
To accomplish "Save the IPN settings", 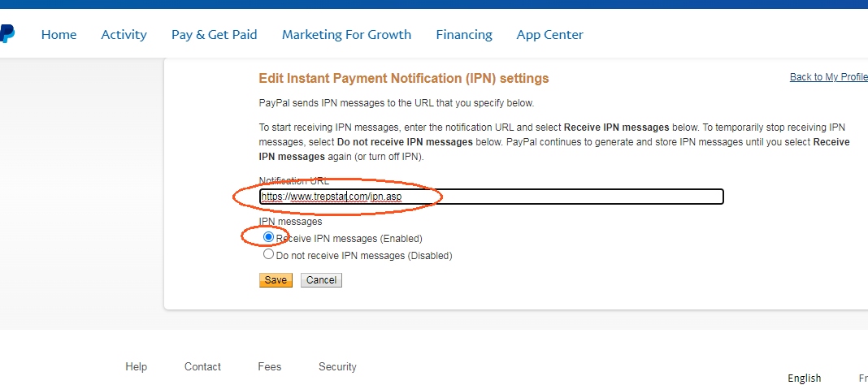I will 276,280.
